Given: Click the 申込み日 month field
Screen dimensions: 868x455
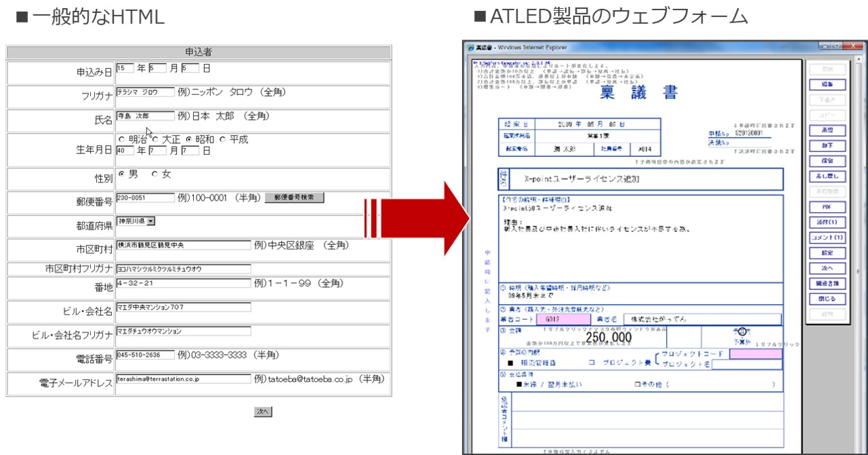Looking at the screenshot, I should click(x=158, y=68).
